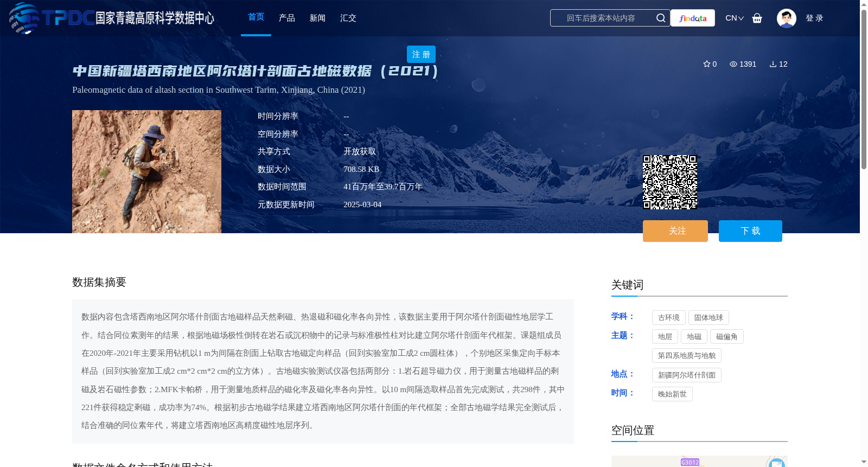Click the orange 关注 follow button
The image size is (868, 467).
[675, 231]
